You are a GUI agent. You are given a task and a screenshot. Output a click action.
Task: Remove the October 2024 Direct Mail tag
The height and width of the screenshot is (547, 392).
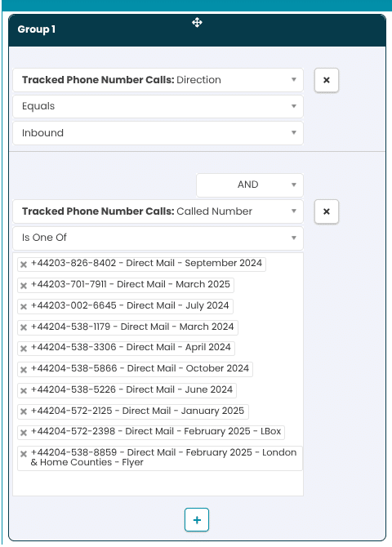pyautogui.click(x=24, y=370)
